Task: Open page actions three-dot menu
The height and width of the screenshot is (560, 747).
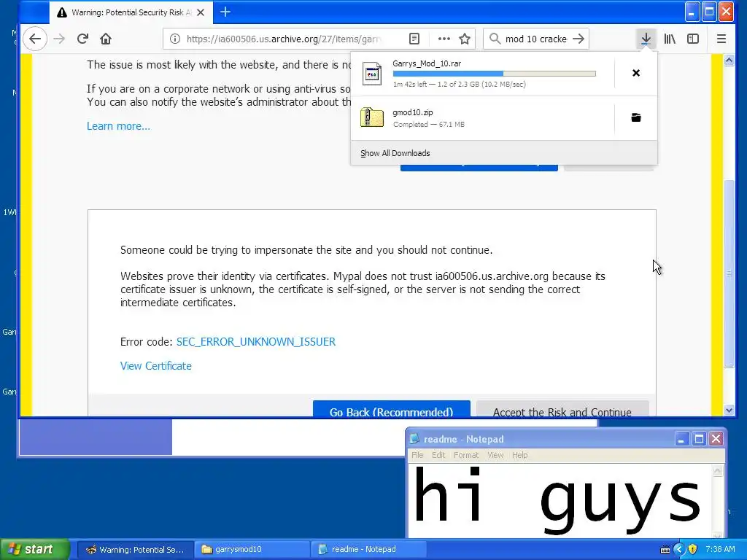Action: (x=444, y=39)
